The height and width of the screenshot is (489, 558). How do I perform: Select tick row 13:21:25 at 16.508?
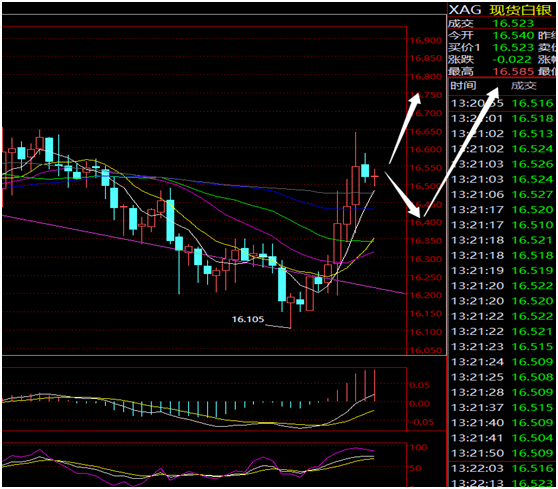pos(502,377)
